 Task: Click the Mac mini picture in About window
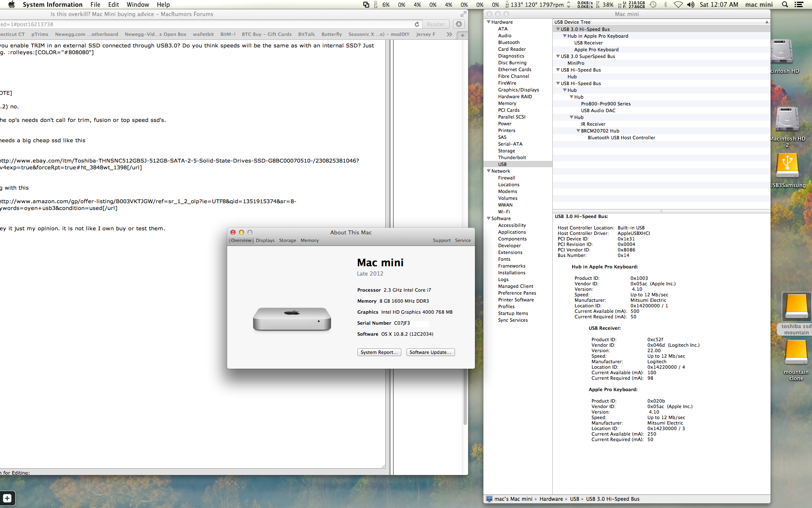point(292,319)
